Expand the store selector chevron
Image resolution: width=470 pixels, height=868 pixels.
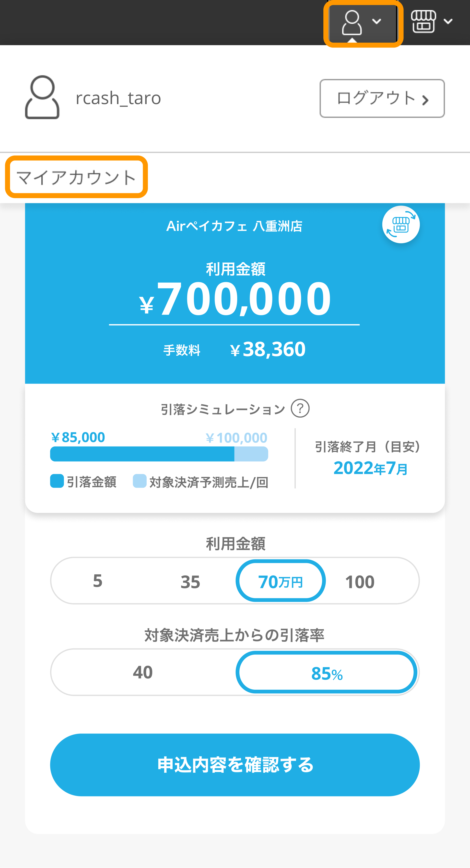tap(448, 22)
